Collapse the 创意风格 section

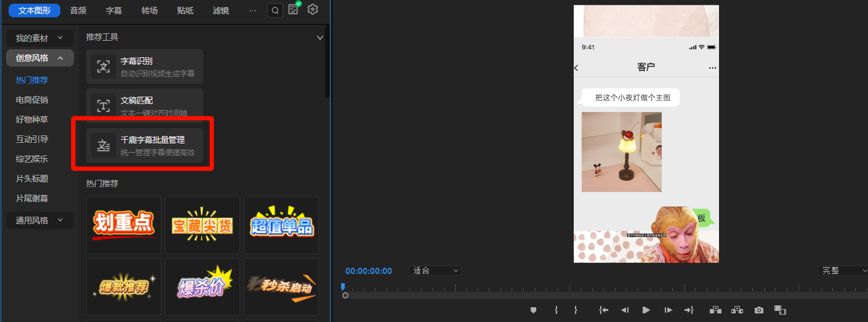(x=40, y=58)
